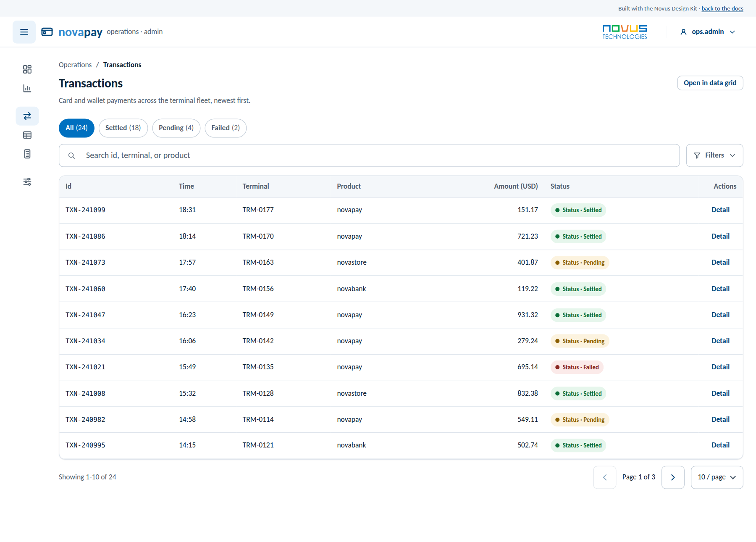
Task: Open the bar chart analytics sidebar icon
Action: click(27, 88)
